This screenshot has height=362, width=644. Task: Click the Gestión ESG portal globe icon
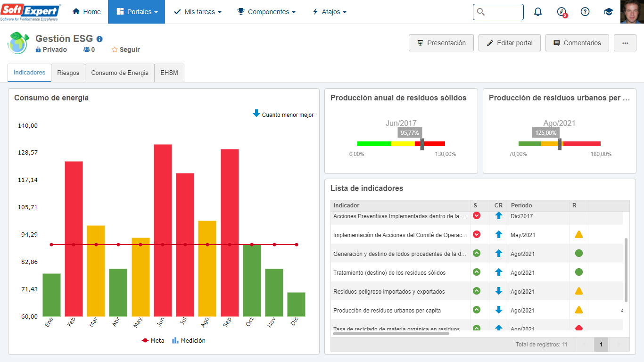click(18, 43)
